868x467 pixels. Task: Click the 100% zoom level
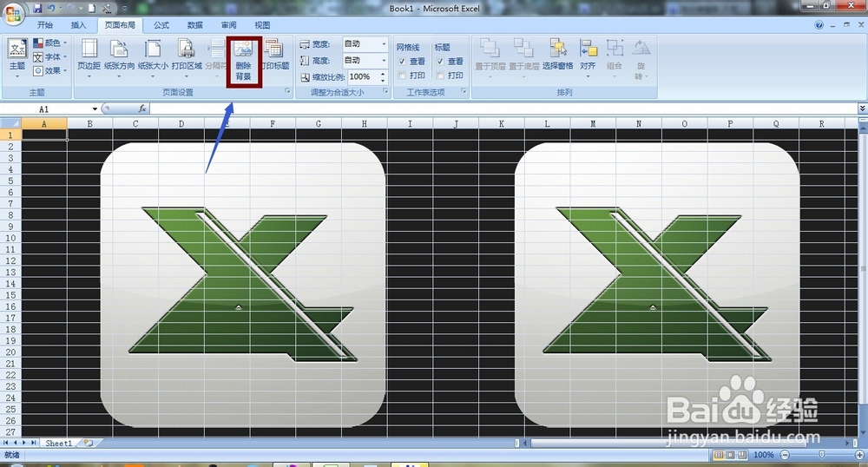click(x=763, y=455)
